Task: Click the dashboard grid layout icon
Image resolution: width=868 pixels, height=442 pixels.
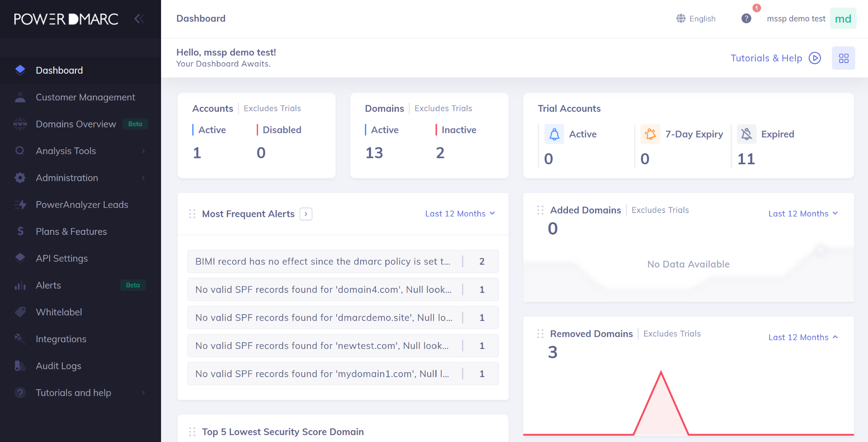Action: 843,58
